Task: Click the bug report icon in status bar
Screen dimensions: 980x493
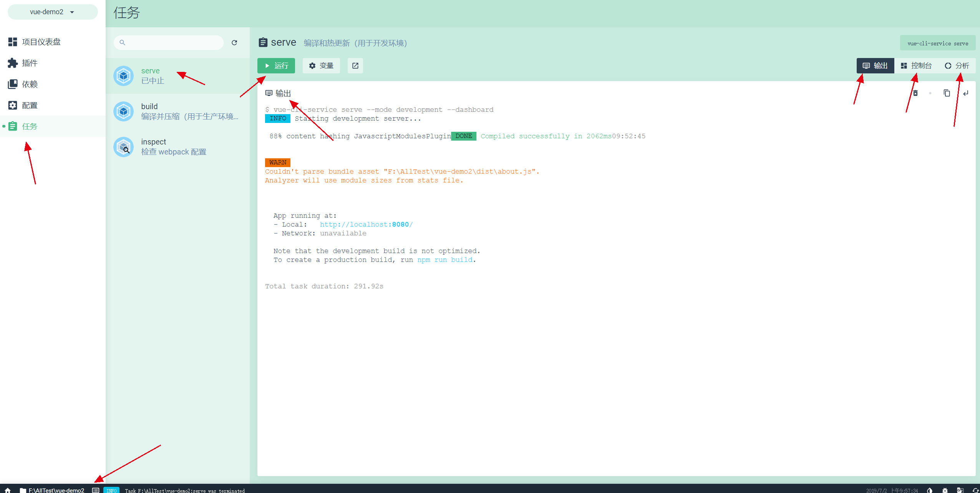Action: [x=945, y=490]
